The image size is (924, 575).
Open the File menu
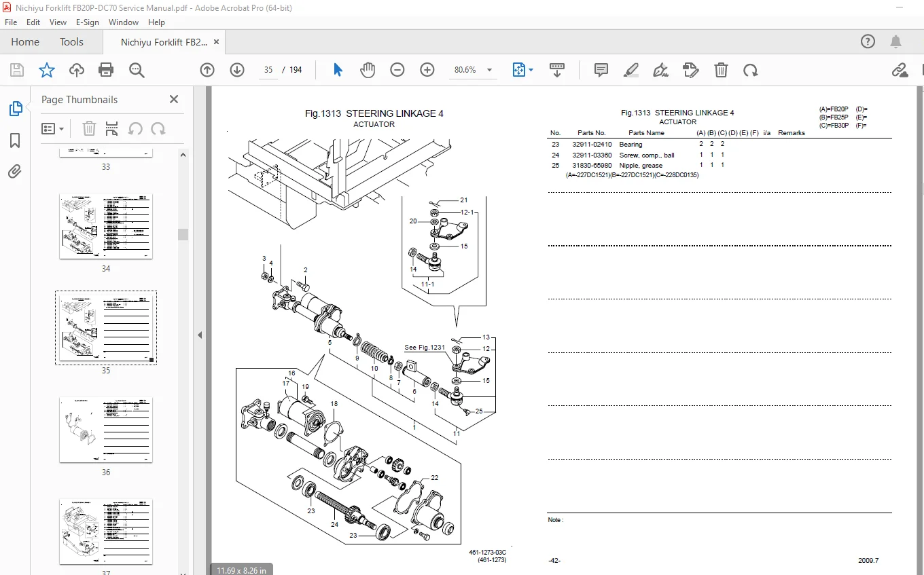(11, 22)
